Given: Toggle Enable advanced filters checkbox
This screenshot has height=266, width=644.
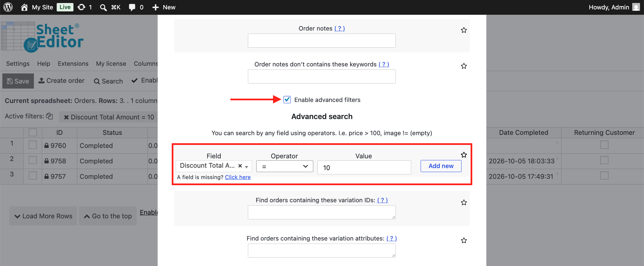Looking at the screenshot, I should (x=287, y=100).
